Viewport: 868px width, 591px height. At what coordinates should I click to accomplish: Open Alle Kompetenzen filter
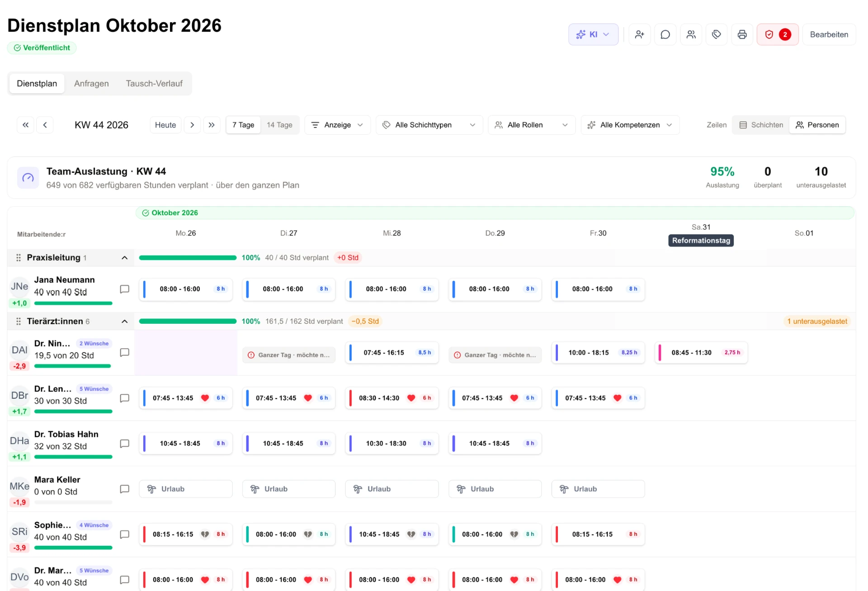[x=630, y=125]
